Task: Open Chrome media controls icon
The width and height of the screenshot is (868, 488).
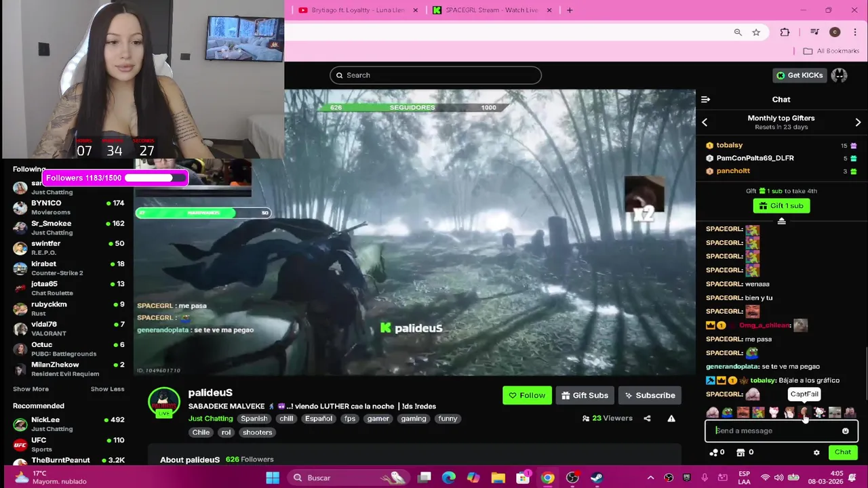Action: click(815, 32)
